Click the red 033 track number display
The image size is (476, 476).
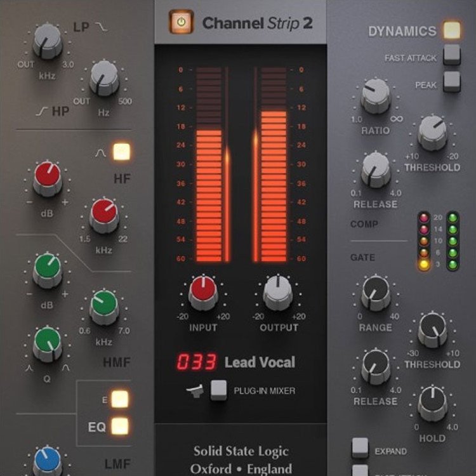pyautogui.click(x=197, y=362)
